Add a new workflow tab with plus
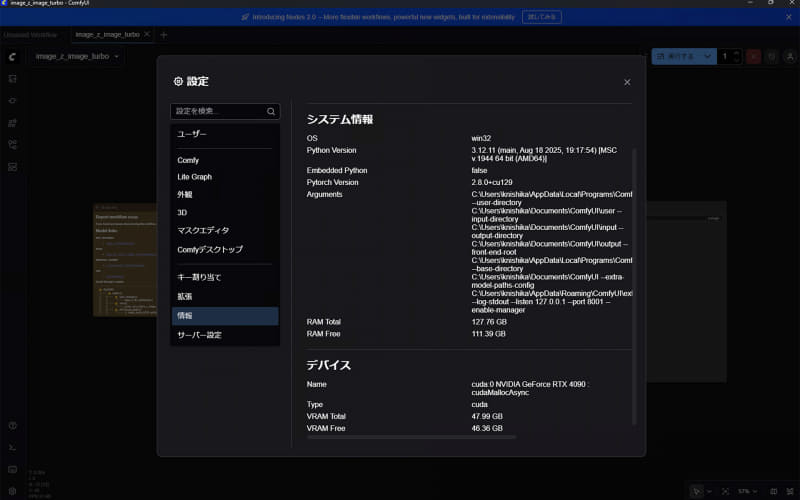The image size is (800, 500). point(164,35)
